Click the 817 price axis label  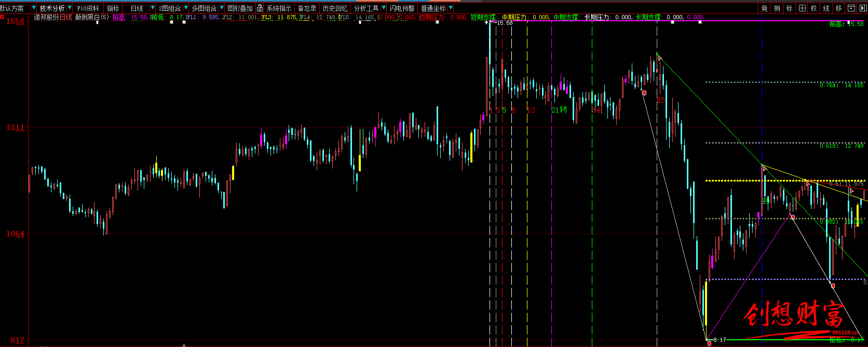(x=17, y=340)
